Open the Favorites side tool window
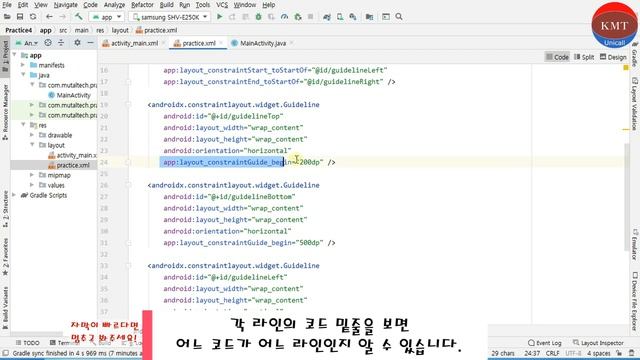The width and height of the screenshot is (640, 360). 5,257
